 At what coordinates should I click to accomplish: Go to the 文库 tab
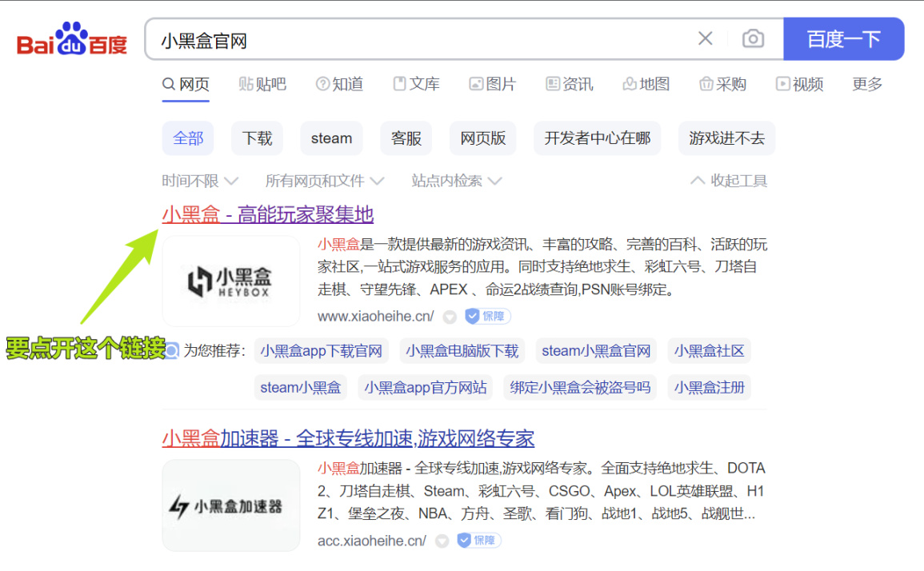click(x=416, y=84)
